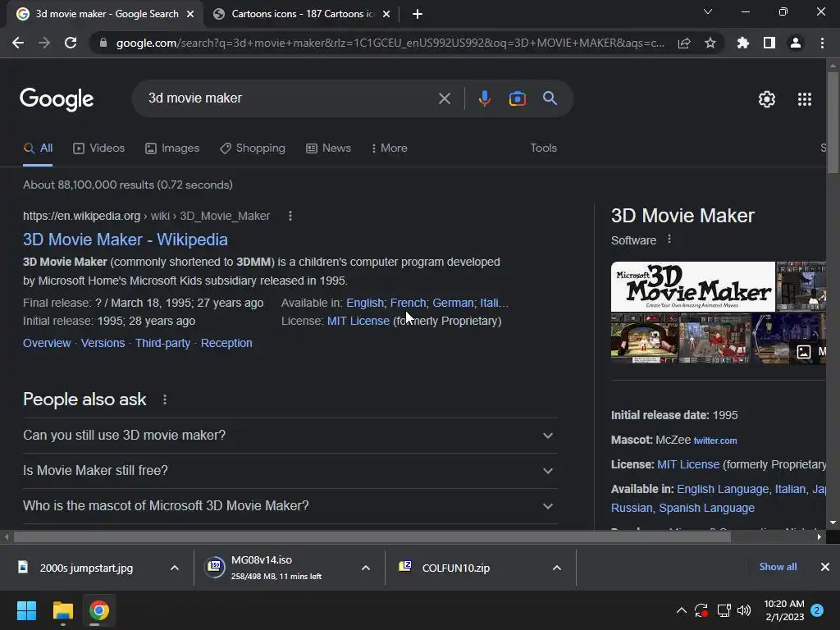Click the Google search input field
Screen dimensions: 840x630
click(x=290, y=98)
